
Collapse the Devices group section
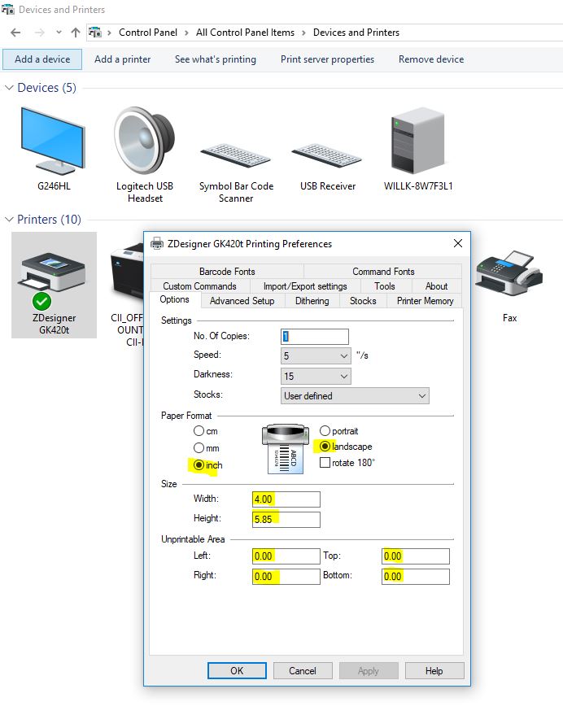pos(10,88)
